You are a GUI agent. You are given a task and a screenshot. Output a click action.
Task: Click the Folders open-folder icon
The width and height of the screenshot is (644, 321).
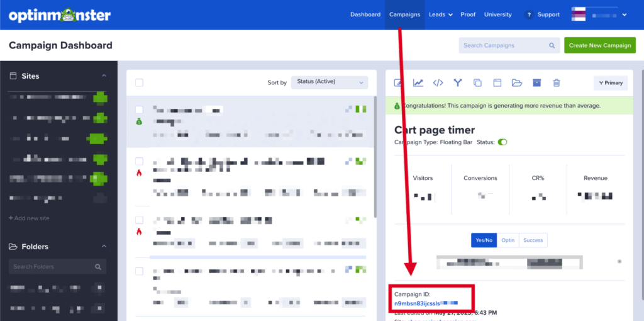(x=13, y=247)
